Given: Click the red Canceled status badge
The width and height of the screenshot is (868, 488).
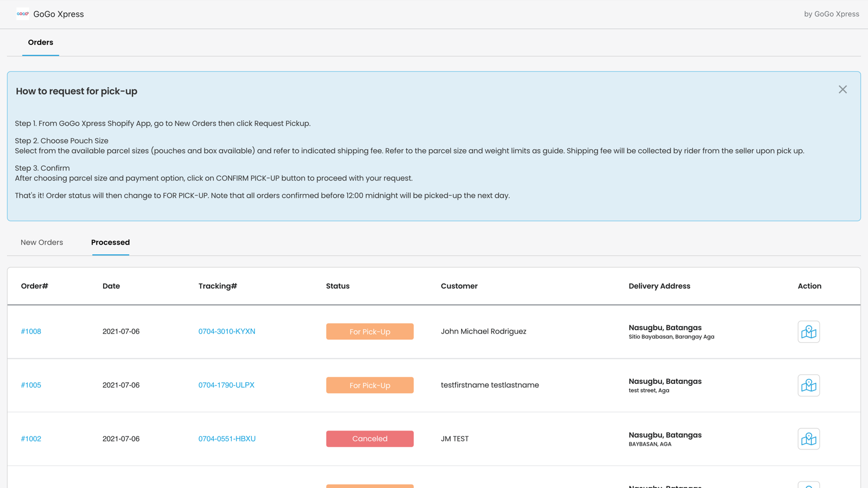Looking at the screenshot, I should coord(370,439).
